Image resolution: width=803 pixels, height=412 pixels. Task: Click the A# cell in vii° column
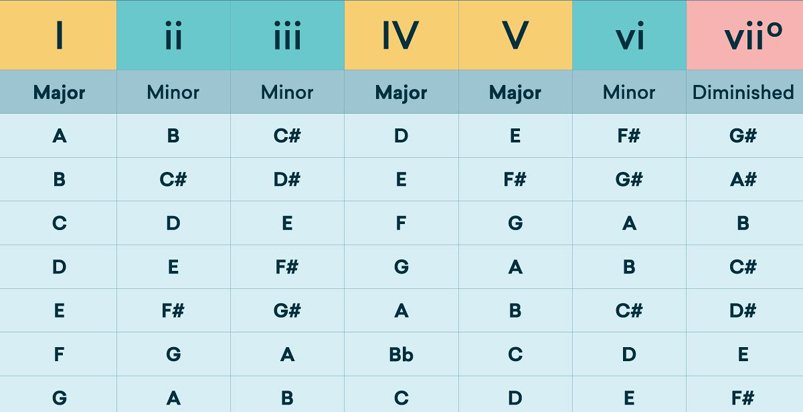coord(745,179)
